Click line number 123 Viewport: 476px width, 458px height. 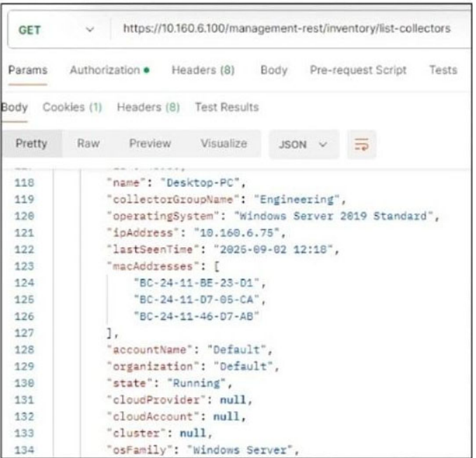pos(25,266)
